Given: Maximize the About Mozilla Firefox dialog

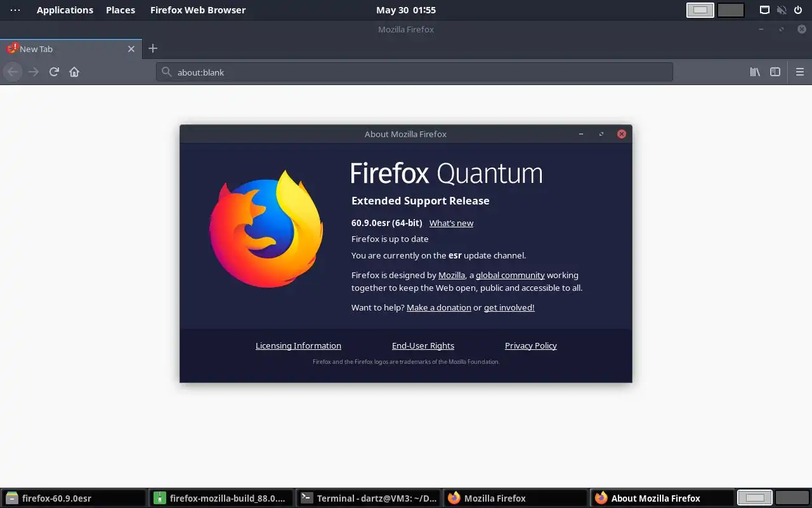Looking at the screenshot, I should (x=601, y=134).
